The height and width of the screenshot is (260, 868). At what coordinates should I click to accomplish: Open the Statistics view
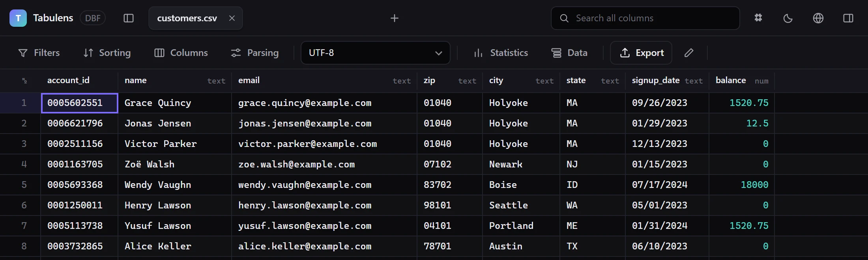point(501,53)
